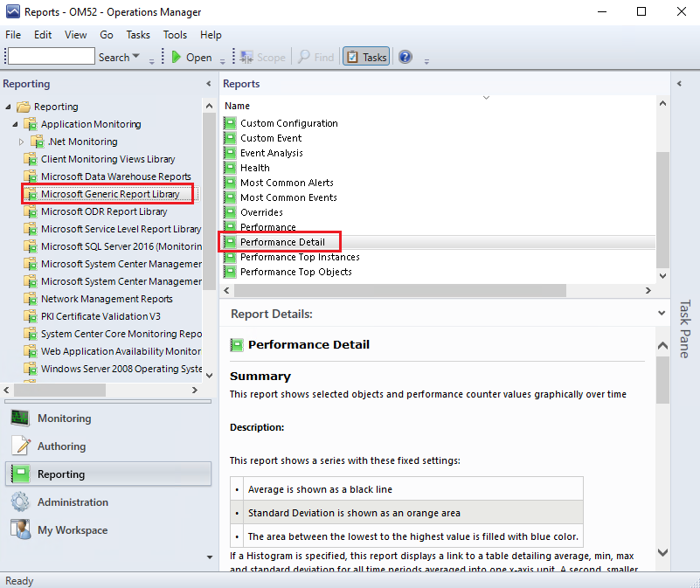
Task: Open the Help menu
Action: tap(211, 35)
